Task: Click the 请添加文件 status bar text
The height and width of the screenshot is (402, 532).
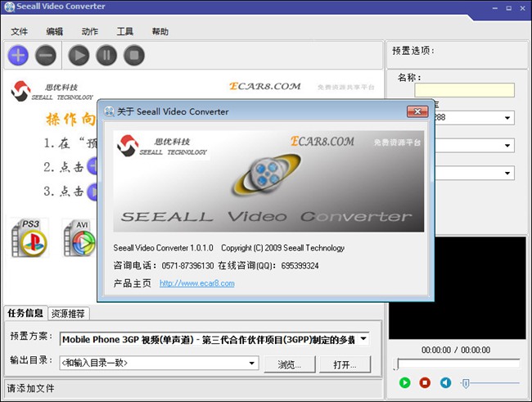Action: click(30, 388)
